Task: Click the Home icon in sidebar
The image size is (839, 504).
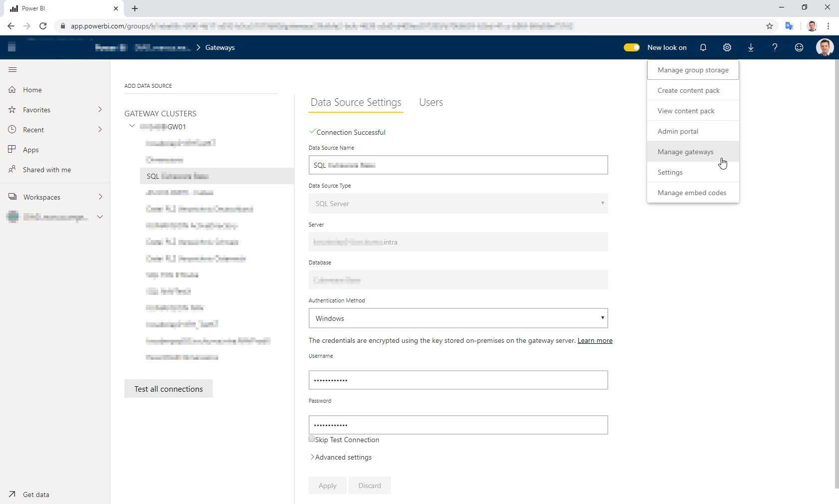Action: (x=12, y=90)
